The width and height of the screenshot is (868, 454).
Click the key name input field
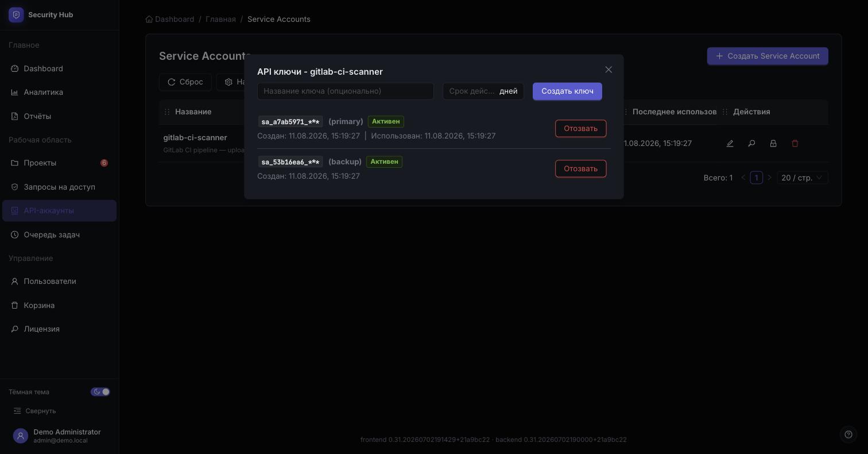click(x=346, y=91)
